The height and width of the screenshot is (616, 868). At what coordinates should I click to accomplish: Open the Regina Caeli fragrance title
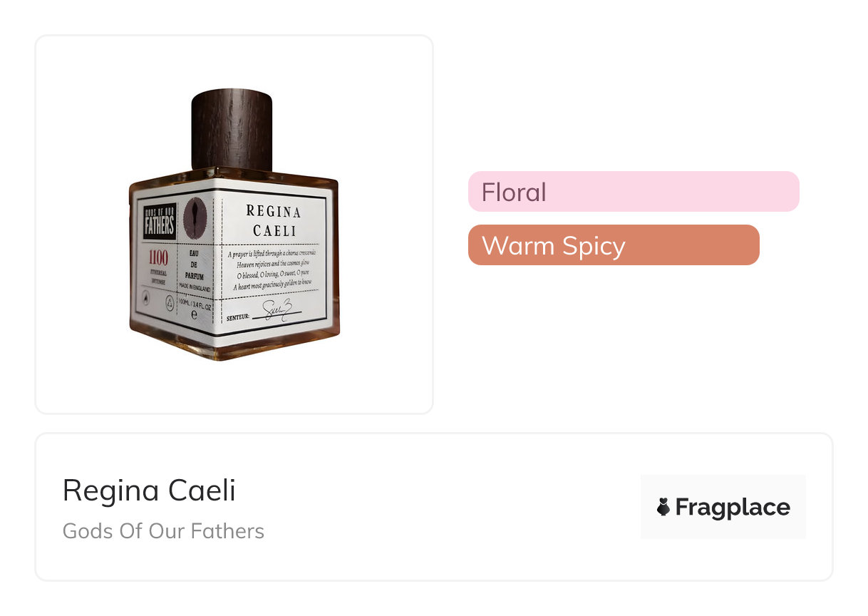(149, 491)
